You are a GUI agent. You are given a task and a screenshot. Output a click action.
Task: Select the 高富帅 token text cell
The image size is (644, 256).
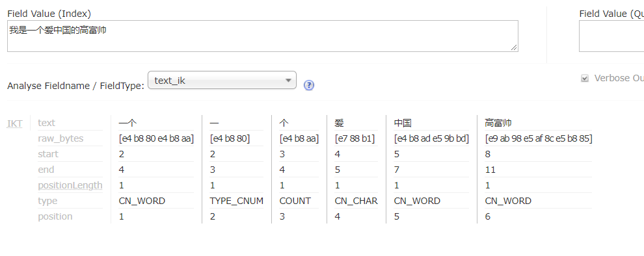(498, 123)
